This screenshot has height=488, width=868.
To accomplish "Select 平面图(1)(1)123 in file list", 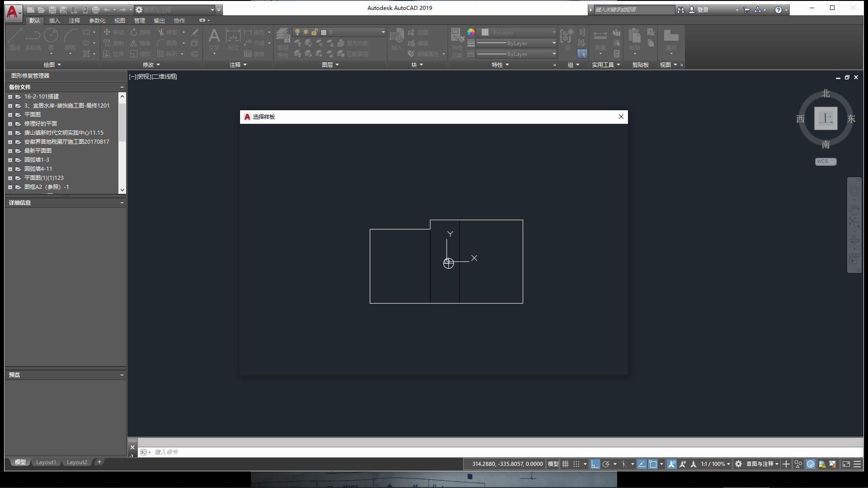I will 43,178.
